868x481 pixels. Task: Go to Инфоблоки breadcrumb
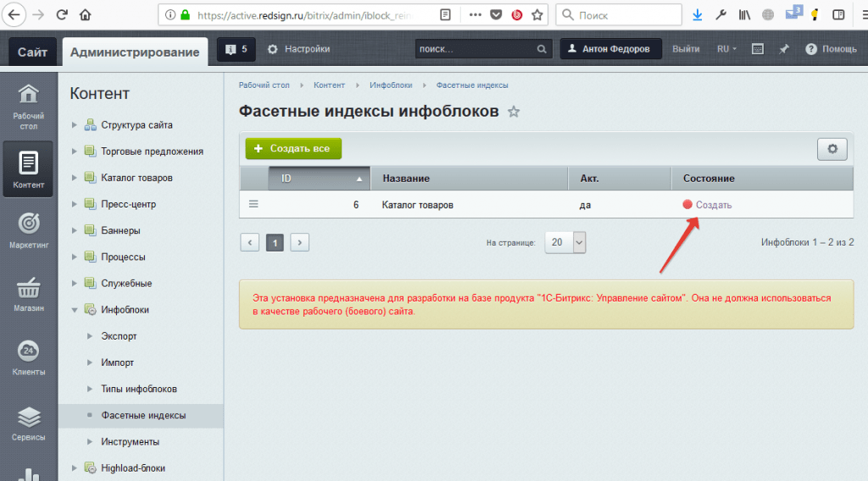coord(391,86)
